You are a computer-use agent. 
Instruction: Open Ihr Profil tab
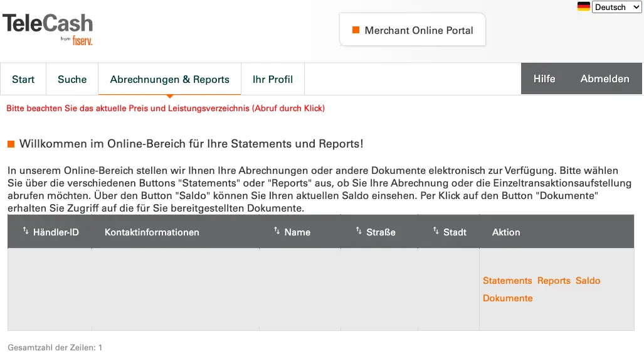[x=273, y=79]
